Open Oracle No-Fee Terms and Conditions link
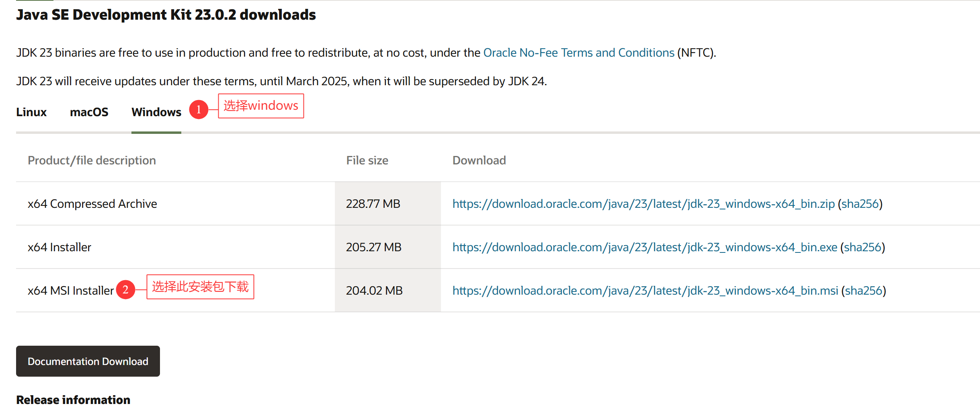The width and height of the screenshot is (980, 406). point(578,53)
